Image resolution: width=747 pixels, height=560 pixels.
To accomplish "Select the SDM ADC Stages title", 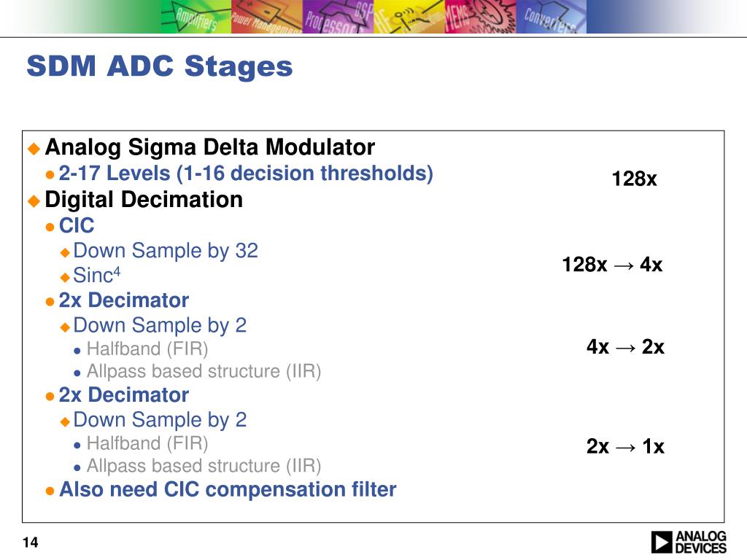I will pos(160,66).
